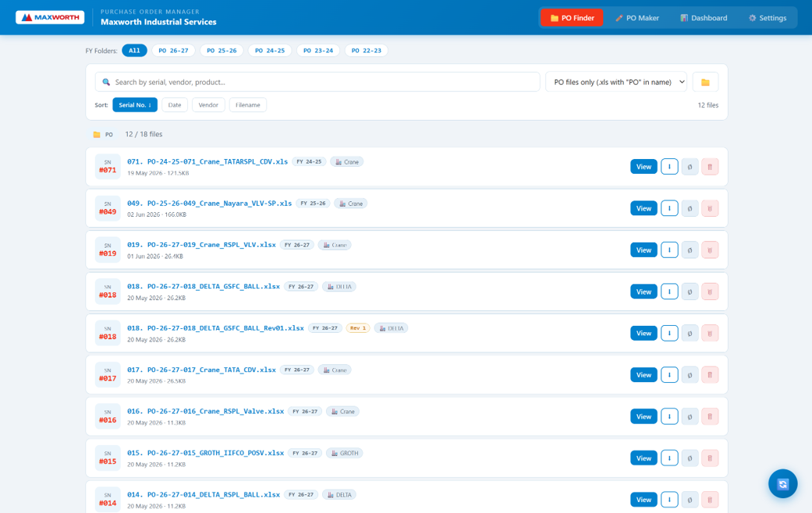Delete the PO-25-26-049 Crane Nayara file
The width and height of the screenshot is (812, 513).
710,208
